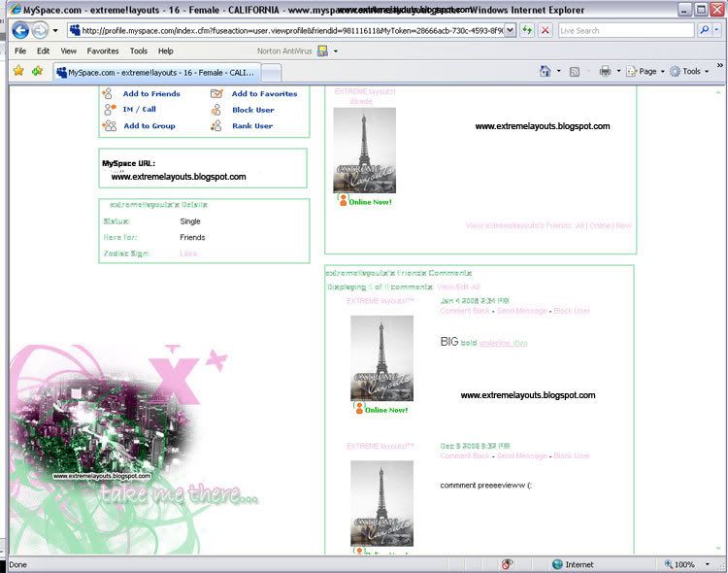Open the Tools command bar dropdown with gear

tap(689, 71)
